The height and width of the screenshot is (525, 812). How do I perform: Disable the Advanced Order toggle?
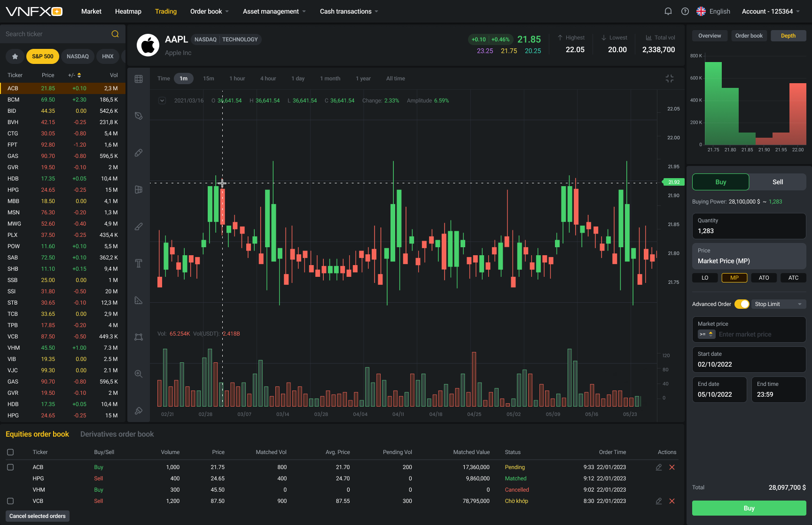click(742, 304)
